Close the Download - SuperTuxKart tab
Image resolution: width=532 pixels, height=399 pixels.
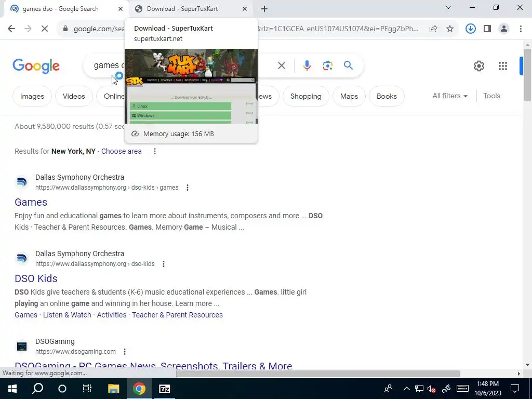[245, 9]
